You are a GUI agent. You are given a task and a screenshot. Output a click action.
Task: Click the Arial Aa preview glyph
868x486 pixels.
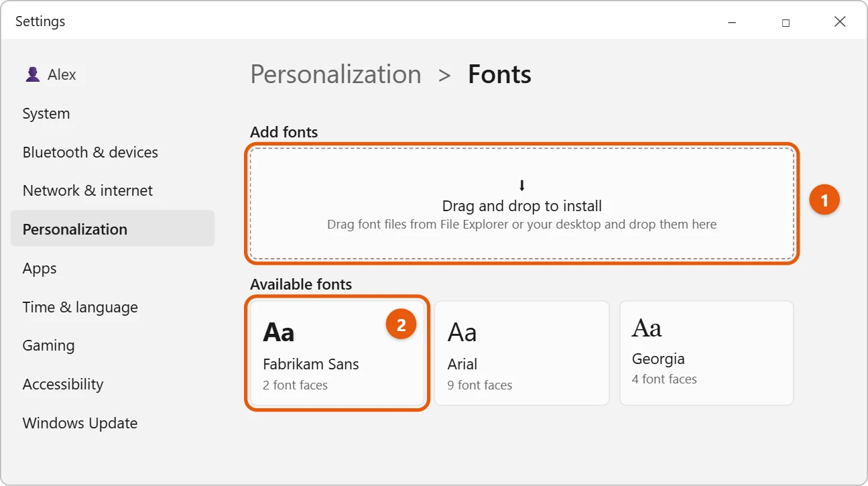point(462,332)
